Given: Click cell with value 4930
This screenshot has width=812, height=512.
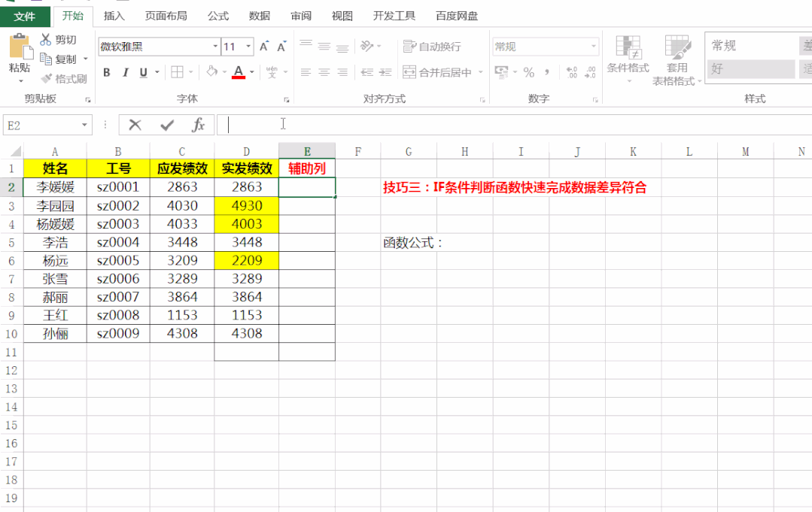Looking at the screenshot, I should [x=247, y=206].
